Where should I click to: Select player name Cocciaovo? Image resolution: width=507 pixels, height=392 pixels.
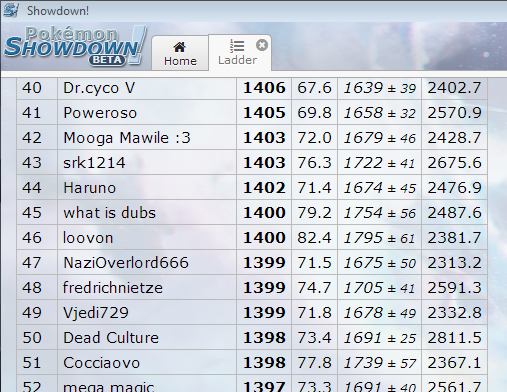coord(101,363)
